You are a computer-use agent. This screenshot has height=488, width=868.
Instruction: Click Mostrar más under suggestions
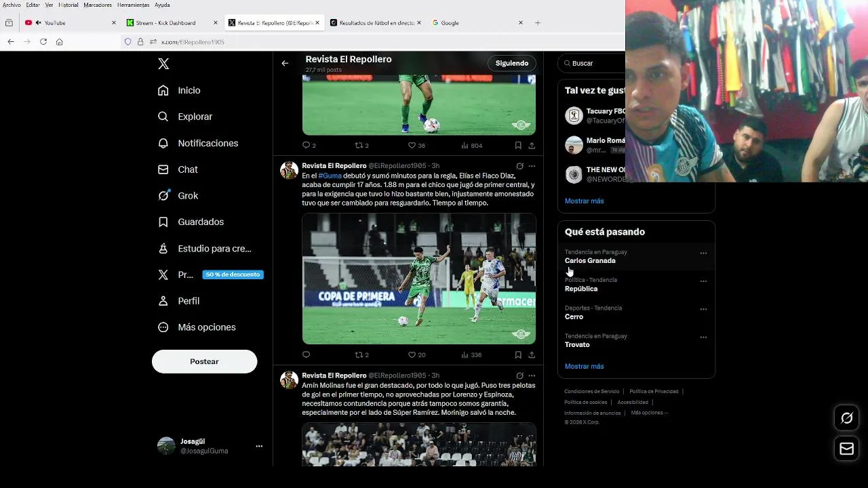[x=584, y=201]
